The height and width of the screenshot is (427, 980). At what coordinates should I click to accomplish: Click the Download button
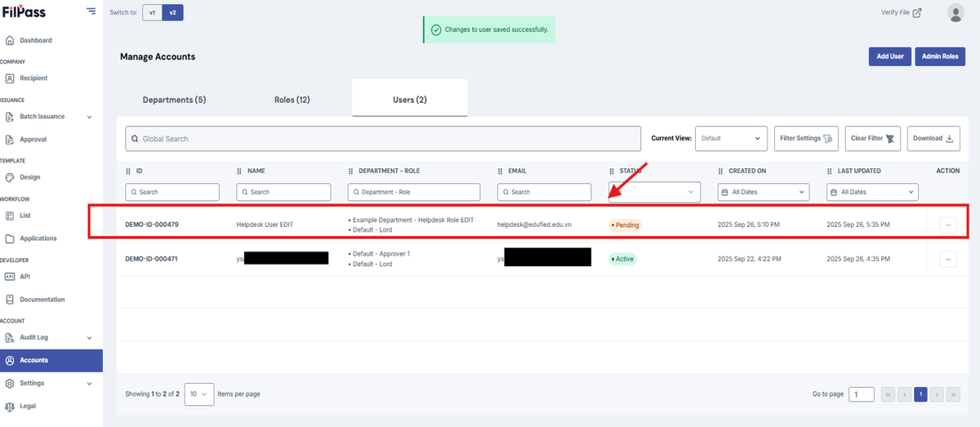coord(933,139)
